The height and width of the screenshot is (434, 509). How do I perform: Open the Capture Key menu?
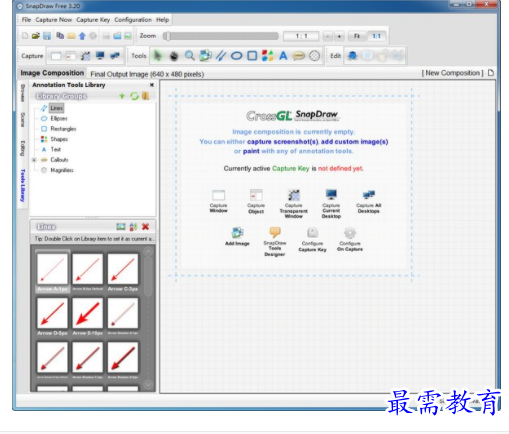click(93, 20)
